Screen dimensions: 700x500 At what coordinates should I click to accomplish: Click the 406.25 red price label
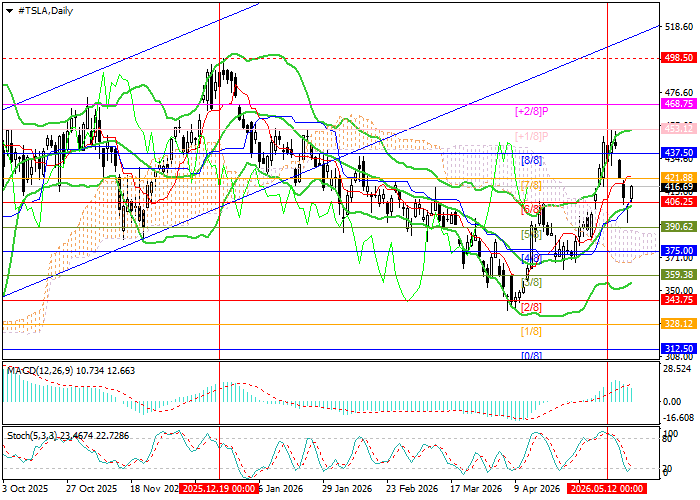pyautogui.click(x=678, y=202)
